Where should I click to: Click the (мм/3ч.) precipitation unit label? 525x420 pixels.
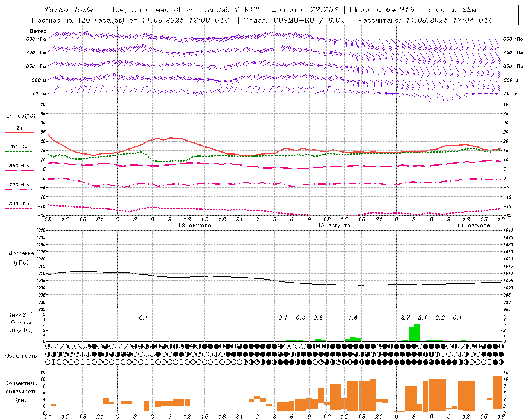pyautogui.click(x=21, y=315)
